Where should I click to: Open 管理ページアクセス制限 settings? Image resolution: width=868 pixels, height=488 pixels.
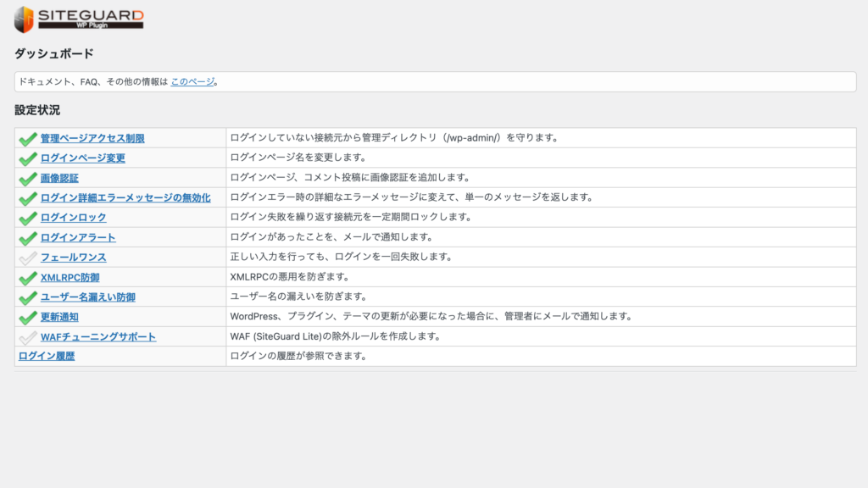92,138
